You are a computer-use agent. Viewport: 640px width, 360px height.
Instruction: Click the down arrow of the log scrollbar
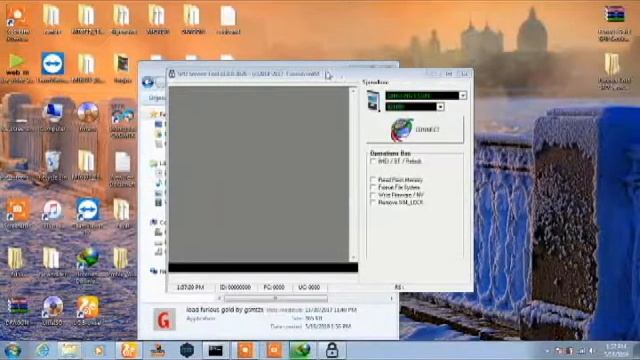353,258
